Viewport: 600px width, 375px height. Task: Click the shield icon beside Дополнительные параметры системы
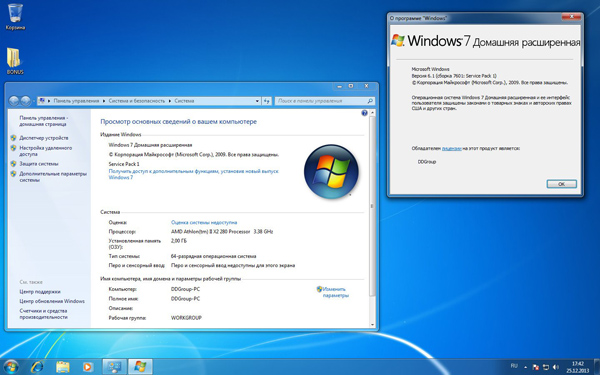pyautogui.click(x=13, y=174)
